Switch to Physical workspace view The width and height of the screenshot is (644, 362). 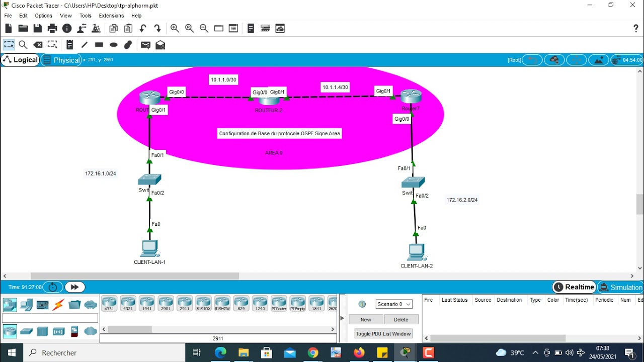point(61,60)
